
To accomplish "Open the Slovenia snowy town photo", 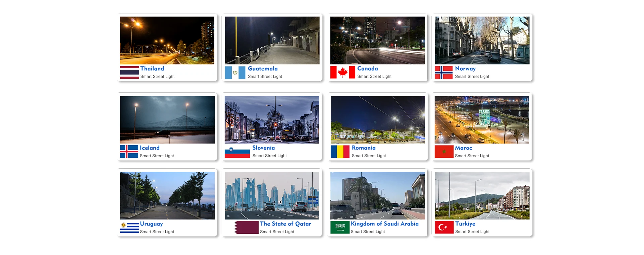I will [x=272, y=120].
